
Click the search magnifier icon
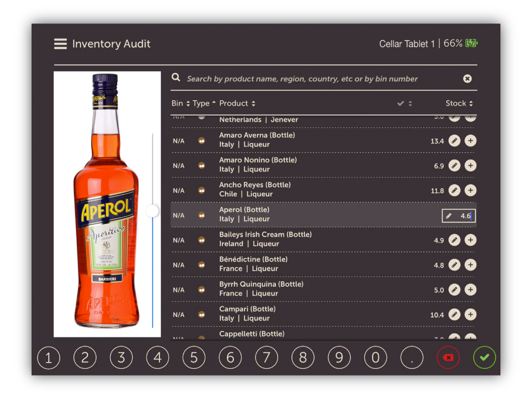tap(176, 77)
